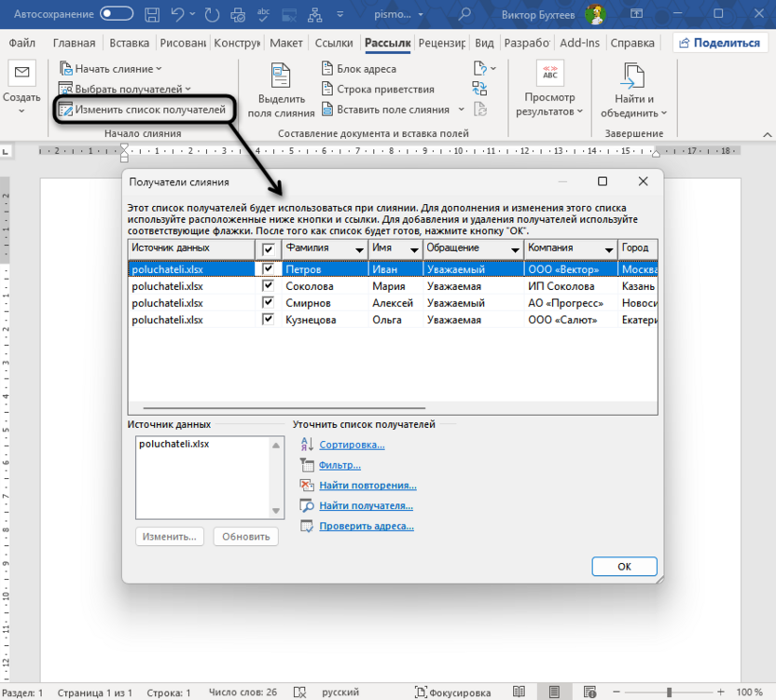The image size is (776, 700).
Task: Open the Фамилия column filter arrow
Action: [x=360, y=251]
